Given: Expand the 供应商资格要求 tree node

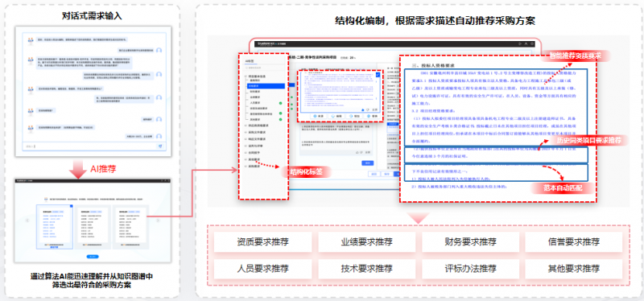Looking at the screenshot, I should point(246,125).
